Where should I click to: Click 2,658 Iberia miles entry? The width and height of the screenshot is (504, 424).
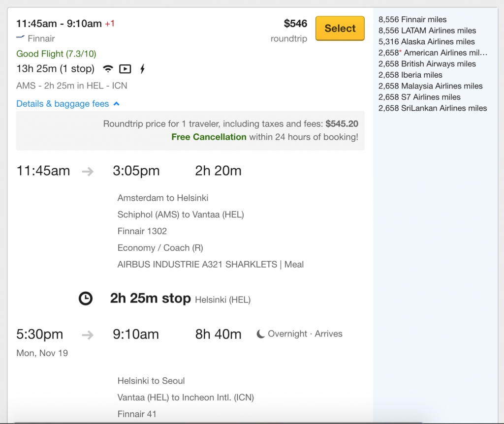click(x=410, y=75)
